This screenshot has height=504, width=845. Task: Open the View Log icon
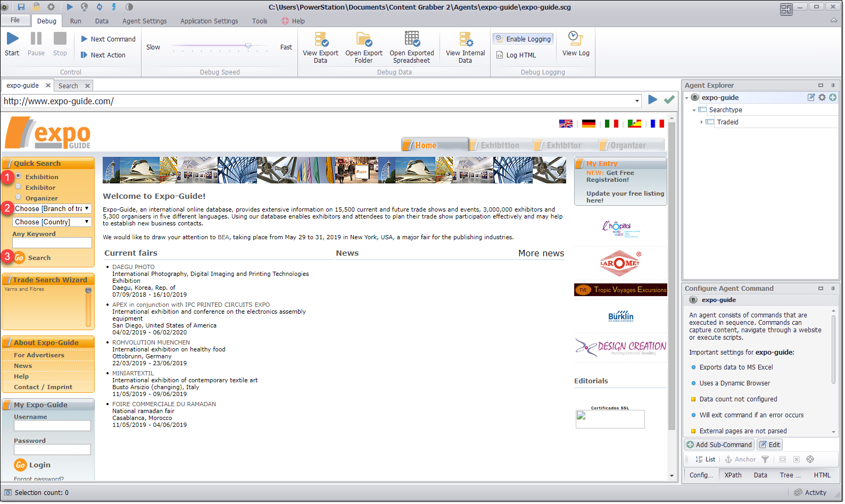(x=575, y=39)
